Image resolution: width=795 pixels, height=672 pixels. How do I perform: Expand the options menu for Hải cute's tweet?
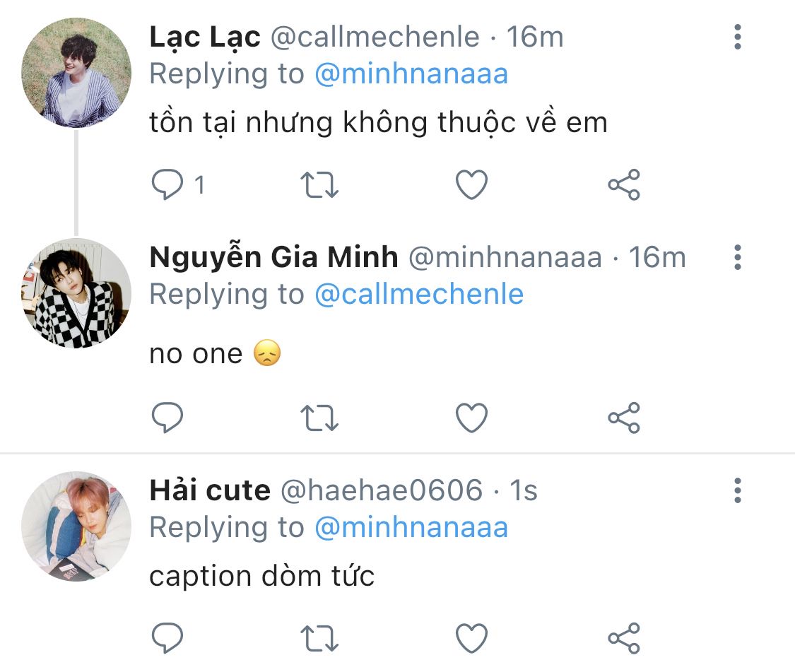coord(738,490)
